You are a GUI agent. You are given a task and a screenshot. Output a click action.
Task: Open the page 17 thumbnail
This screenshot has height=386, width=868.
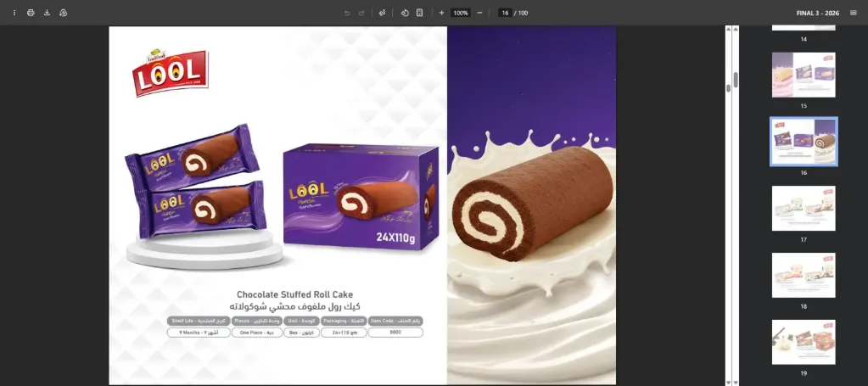point(804,208)
